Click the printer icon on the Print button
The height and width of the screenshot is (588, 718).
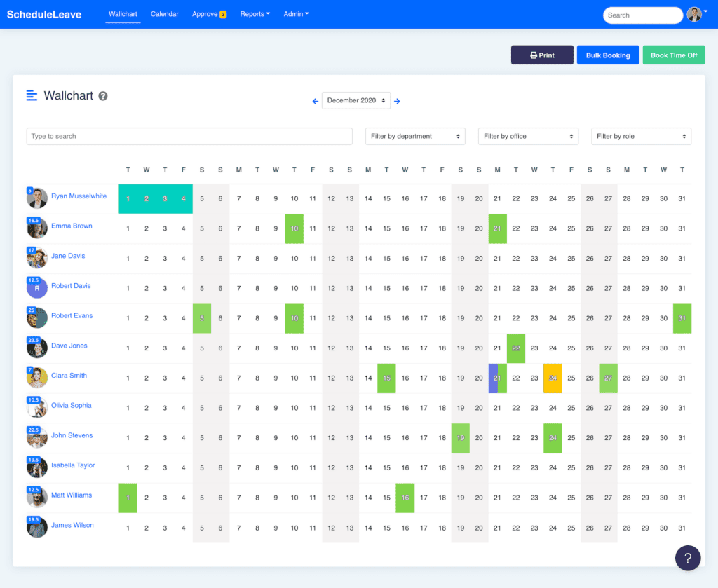tap(533, 55)
